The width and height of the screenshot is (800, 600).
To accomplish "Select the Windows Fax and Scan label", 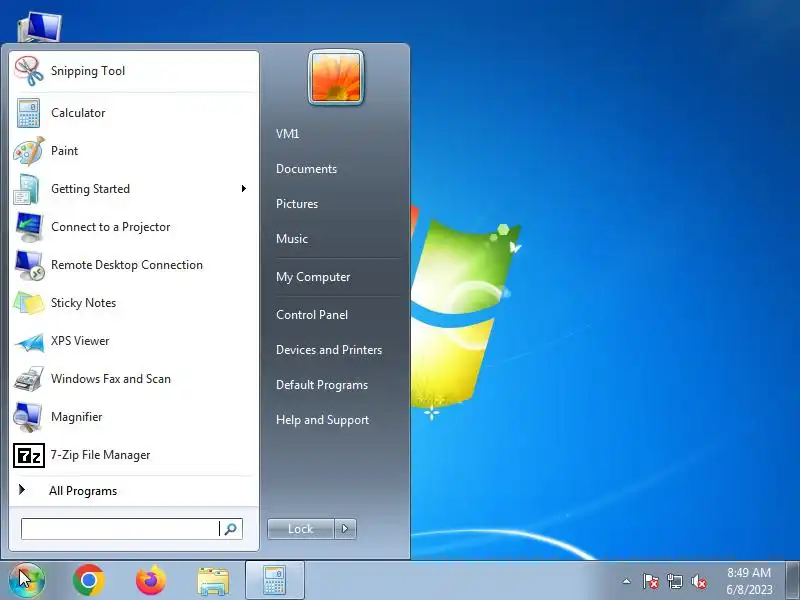I will point(111,379).
